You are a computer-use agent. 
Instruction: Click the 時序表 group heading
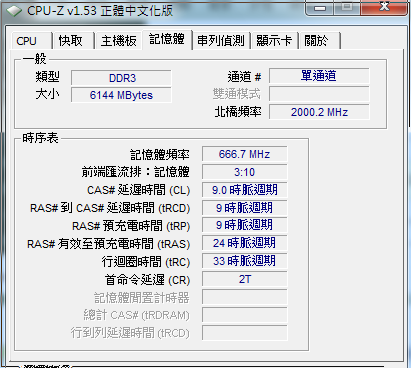[40, 138]
